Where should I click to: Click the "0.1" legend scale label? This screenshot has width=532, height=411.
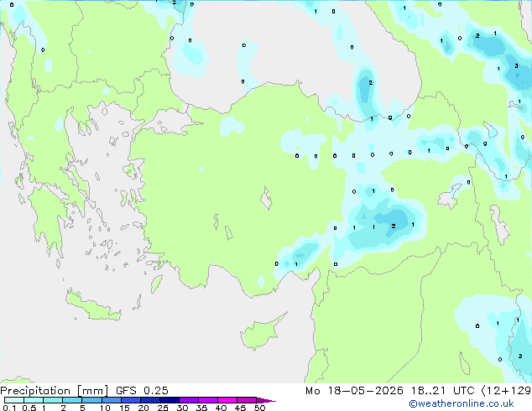(9, 408)
